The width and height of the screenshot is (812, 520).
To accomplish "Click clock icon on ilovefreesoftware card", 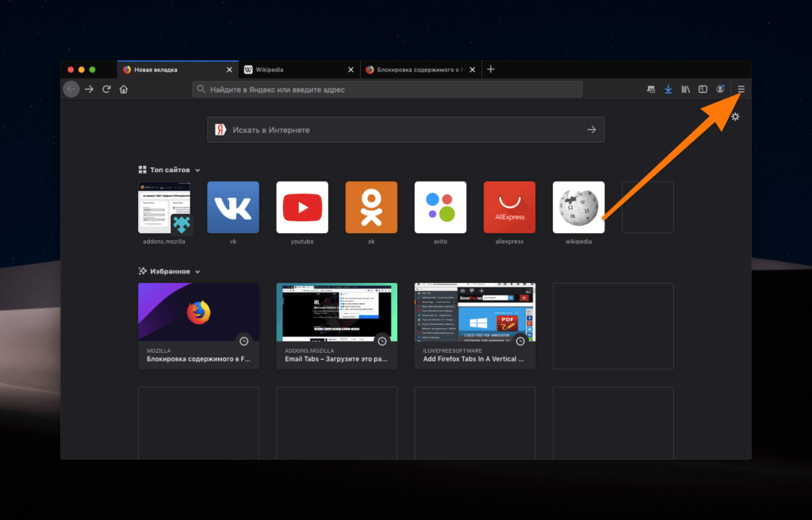I will [520, 341].
